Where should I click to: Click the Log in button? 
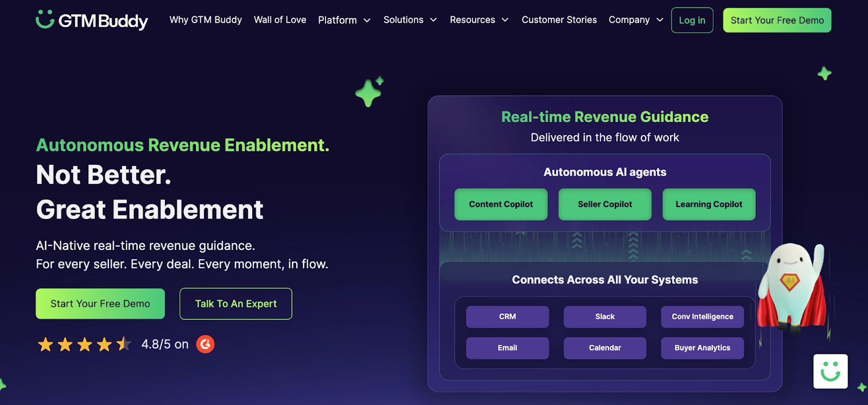coord(692,20)
